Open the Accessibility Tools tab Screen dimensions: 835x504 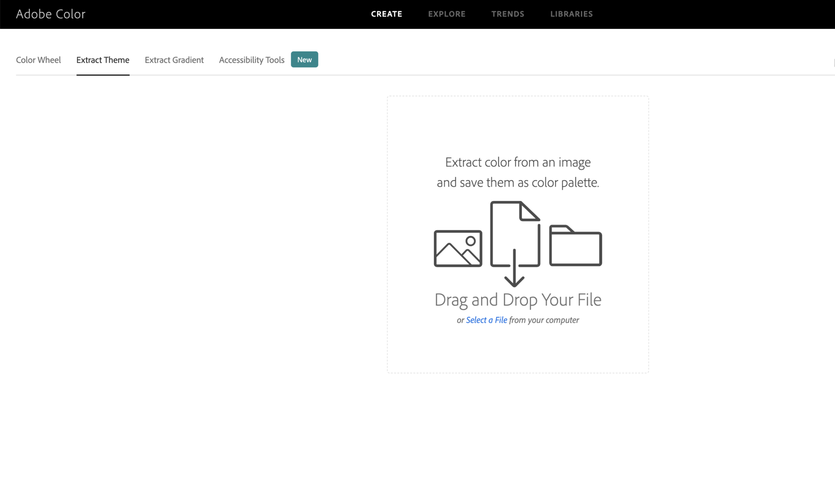tap(252, 60)
